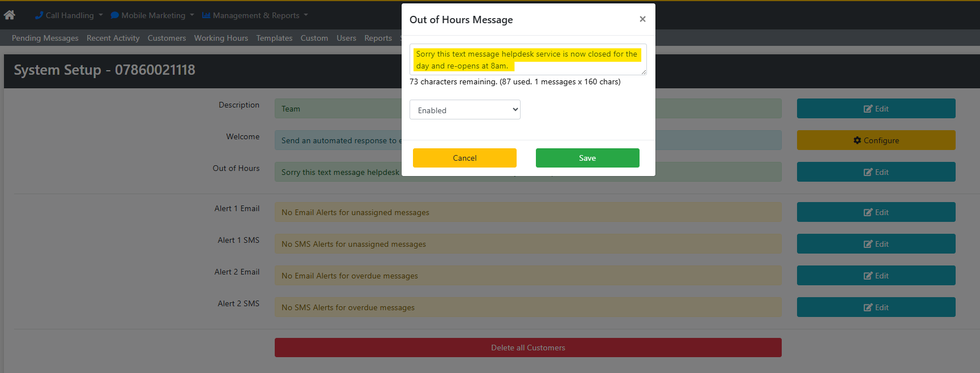Edit the Alert 1 Email setting
Image resolution: width=980 pixels, height=373 pixels.
click(x=876, y=212)
